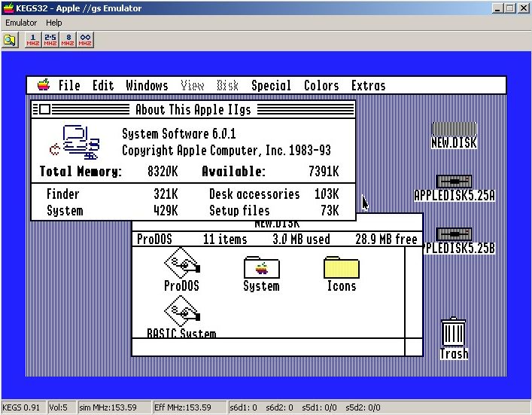
Task: Open the Windows menu in Finder
Action: tap(147, 85)
